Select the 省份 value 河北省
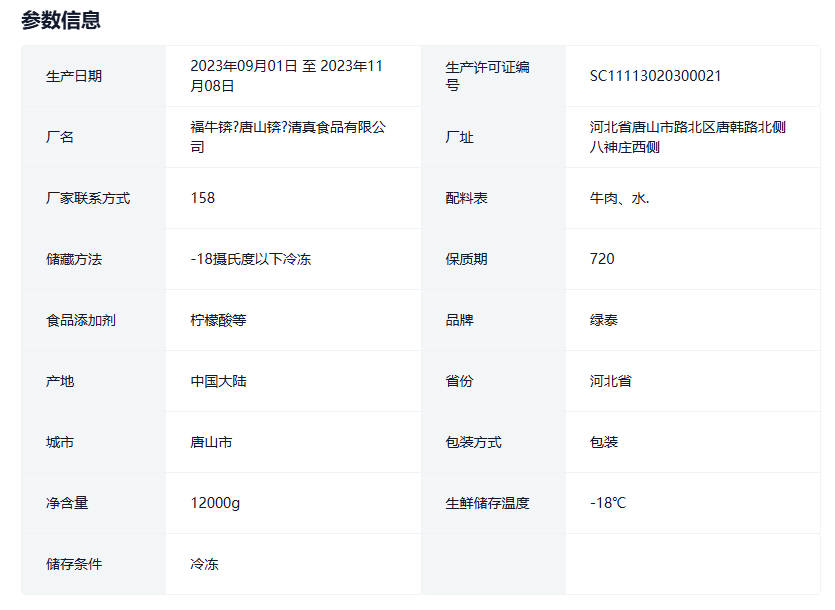Screen dimensions: 835x610 (x=610, y=381)
